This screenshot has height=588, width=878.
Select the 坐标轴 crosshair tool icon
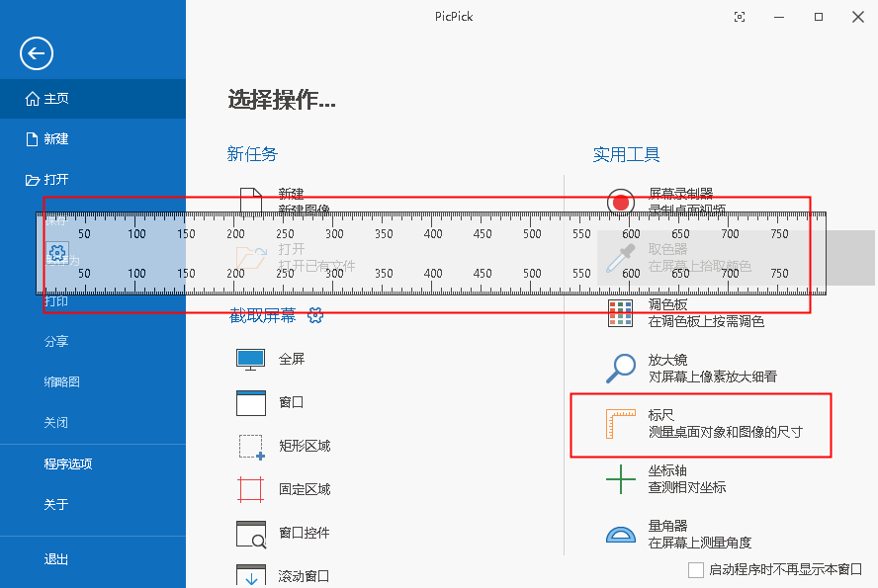click(x=620, y=479)
